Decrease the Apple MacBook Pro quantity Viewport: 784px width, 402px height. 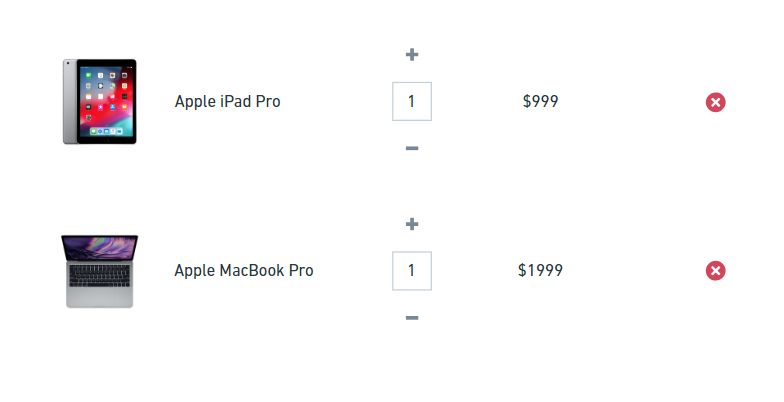412,318
